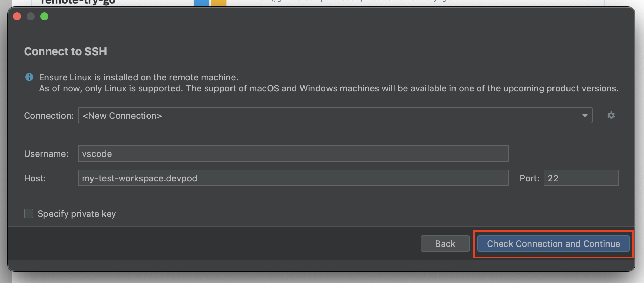Click the 'Specify private key' label text

tap(77, 214)
